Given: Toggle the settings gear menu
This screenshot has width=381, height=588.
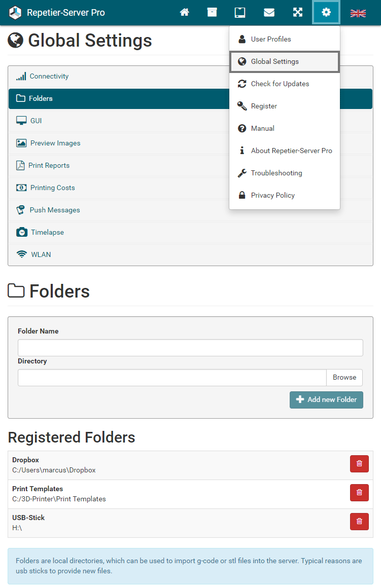Looking at the screenshot, I should (x=326, y=12).
